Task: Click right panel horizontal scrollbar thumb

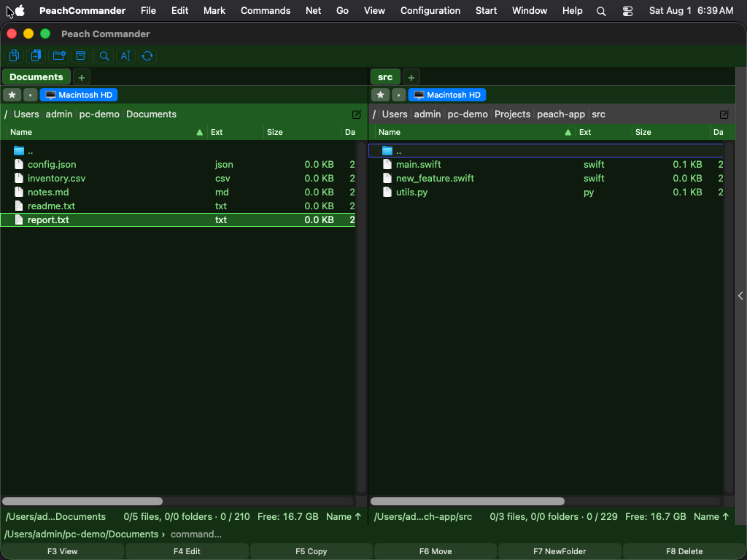Action: (468, 501)
